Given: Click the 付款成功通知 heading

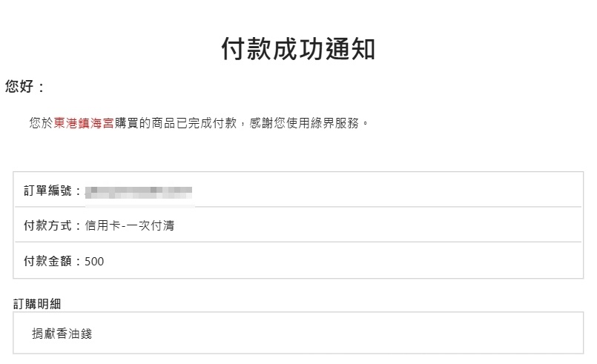Looking at the screenshot, I should [x=298, y=49].
